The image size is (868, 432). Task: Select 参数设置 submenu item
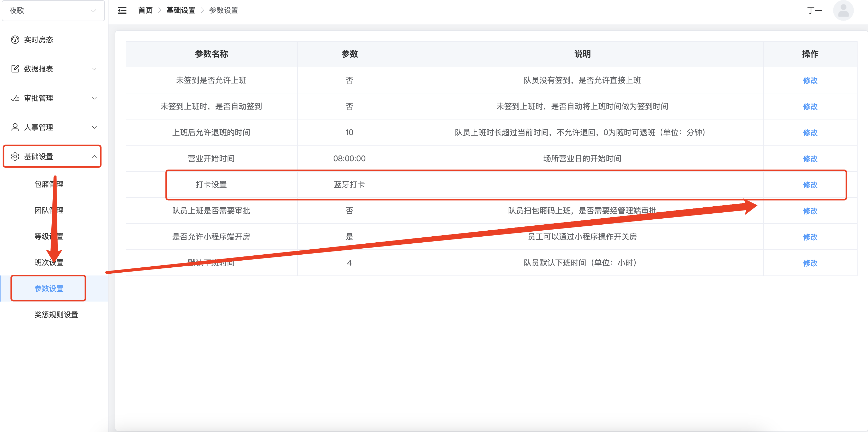click(49, 289)
